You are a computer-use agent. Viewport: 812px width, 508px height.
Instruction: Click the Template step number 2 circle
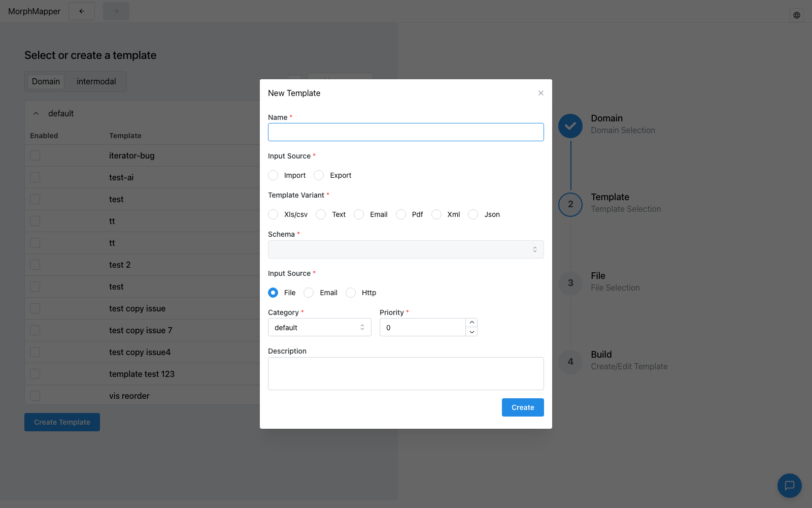(x=570, y=205)
